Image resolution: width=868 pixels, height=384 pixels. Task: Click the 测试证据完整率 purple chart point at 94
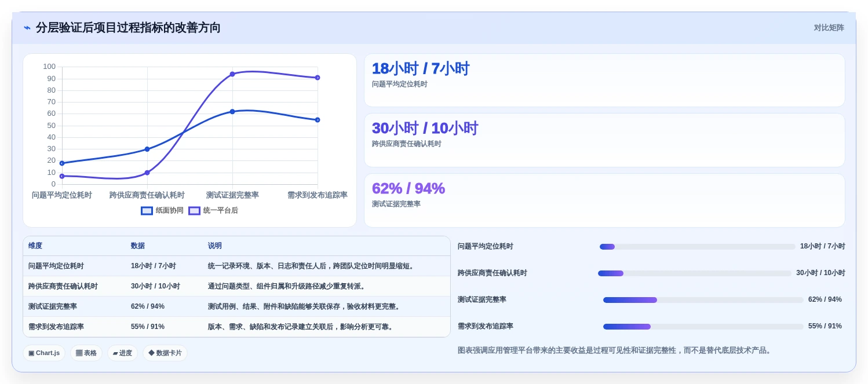232,74
